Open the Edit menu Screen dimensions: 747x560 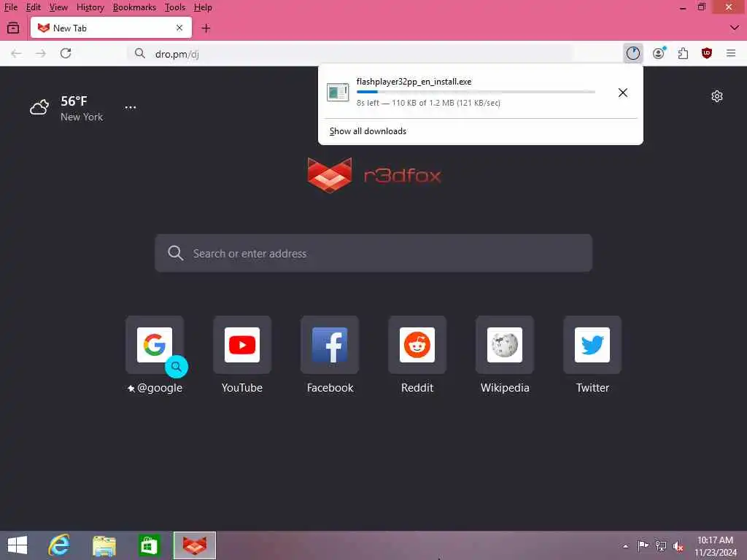tap(33, 7)
